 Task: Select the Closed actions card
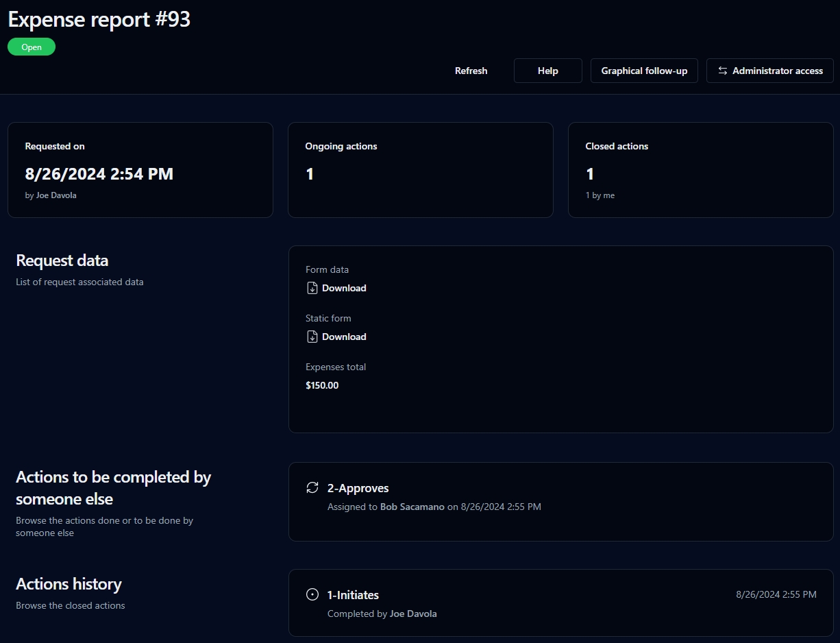[x=700, y=170]
